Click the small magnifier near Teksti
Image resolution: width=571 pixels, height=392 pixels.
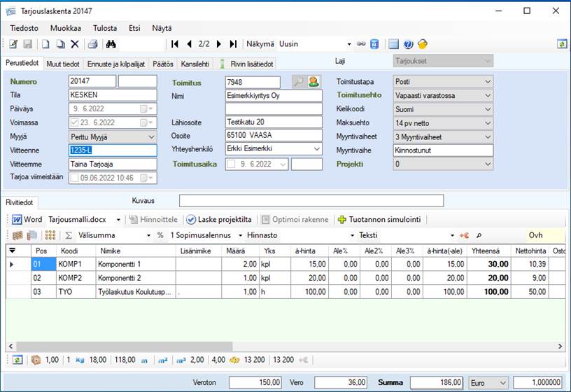[479, 236]
